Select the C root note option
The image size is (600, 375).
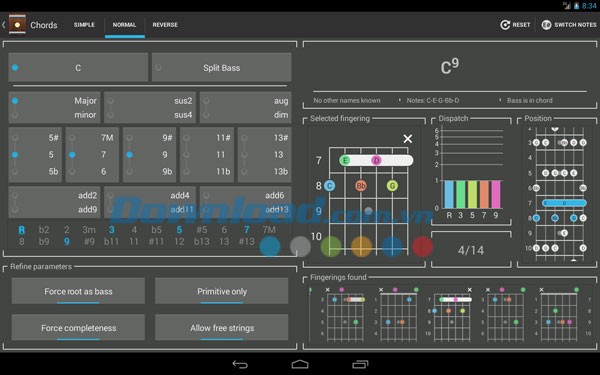pyautogui.click(x=78, y=67)
